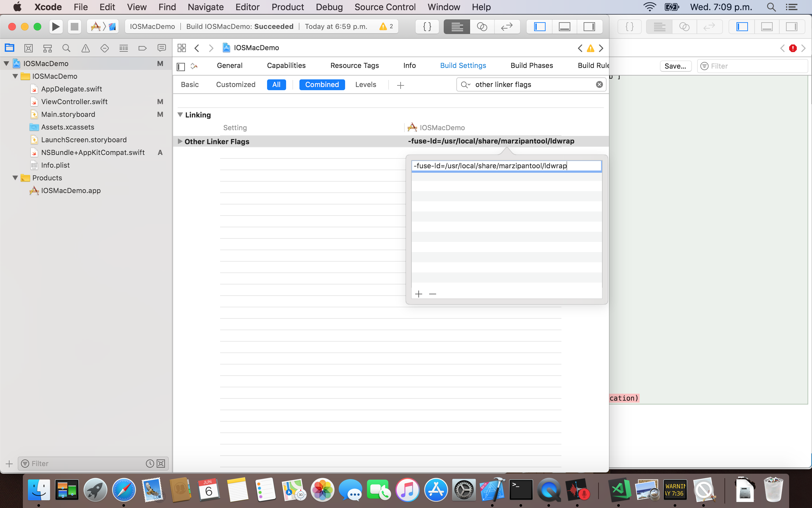This screenshot has height=508, width=812.
Task: Open the Test navigator diamond icon
Action: [105, 48]
